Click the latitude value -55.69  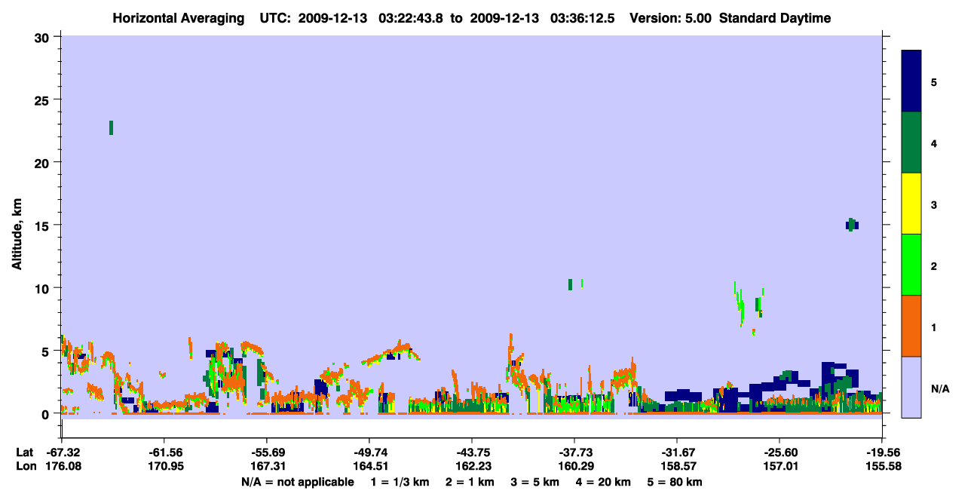tap(267, 452)
